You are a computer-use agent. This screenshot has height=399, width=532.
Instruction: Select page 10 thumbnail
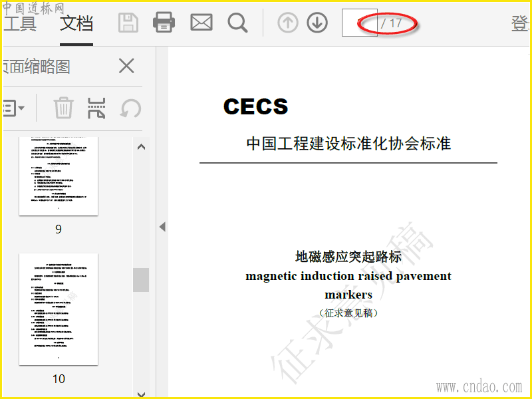coord(59,309)
